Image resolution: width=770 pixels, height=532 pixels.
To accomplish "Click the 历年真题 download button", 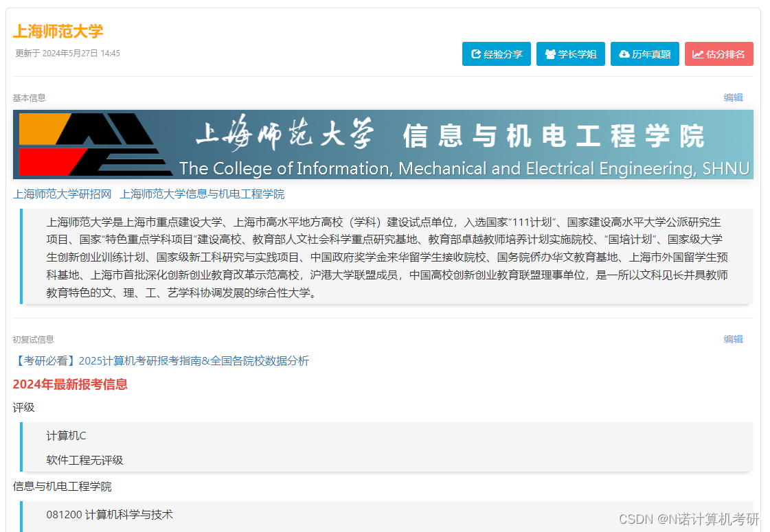I will [x=644, y=54].
